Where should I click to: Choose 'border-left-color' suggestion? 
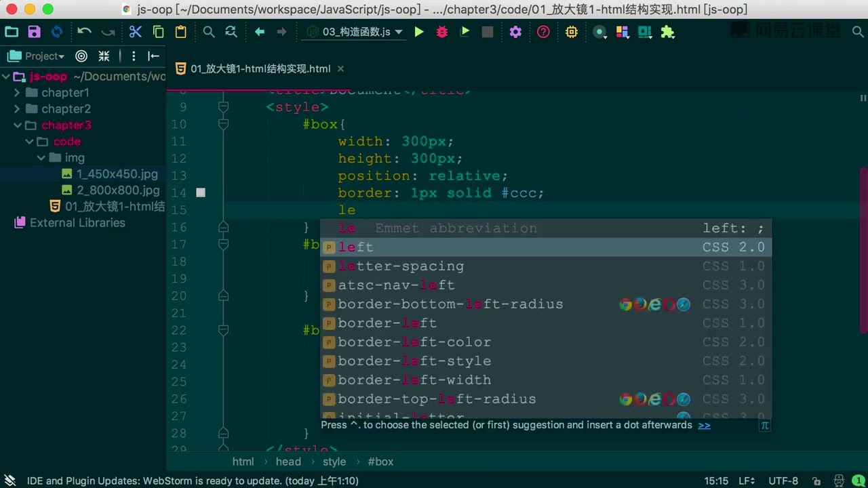(546, 342)
